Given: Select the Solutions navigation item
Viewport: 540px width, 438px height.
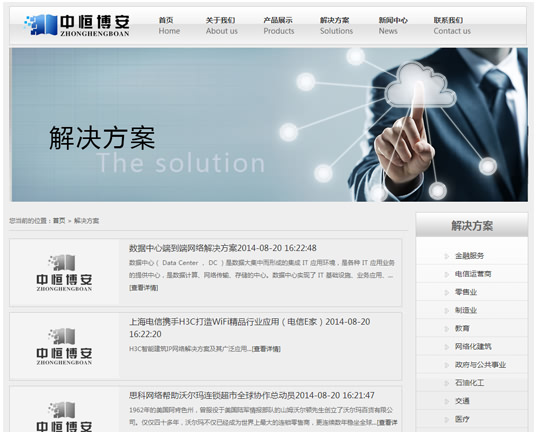Looking at the screenshot, I should pyautogui.click(x=336, y=25).
